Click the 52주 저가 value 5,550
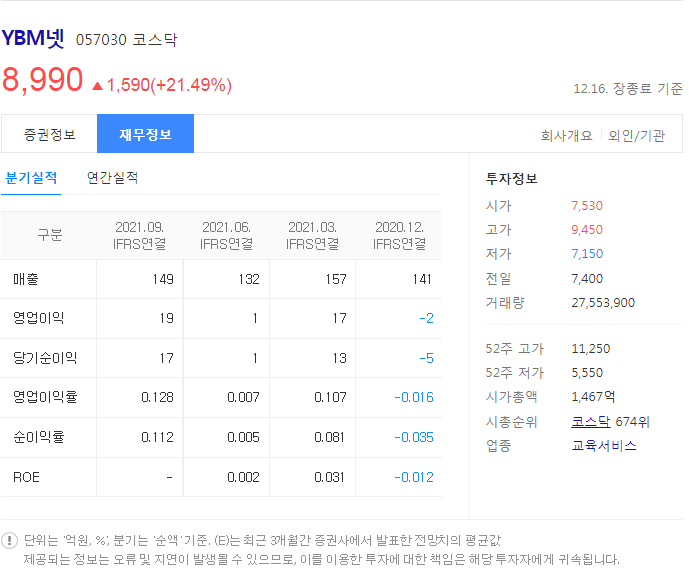This screenshot has height=571, width=689. [x=587, y=373]
